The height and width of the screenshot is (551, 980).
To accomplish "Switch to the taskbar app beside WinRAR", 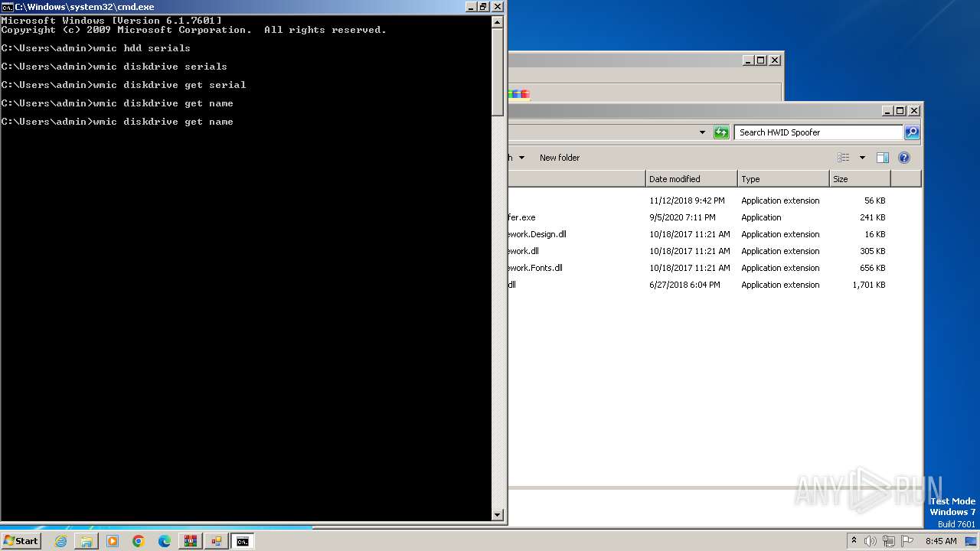I will [217, 541].
